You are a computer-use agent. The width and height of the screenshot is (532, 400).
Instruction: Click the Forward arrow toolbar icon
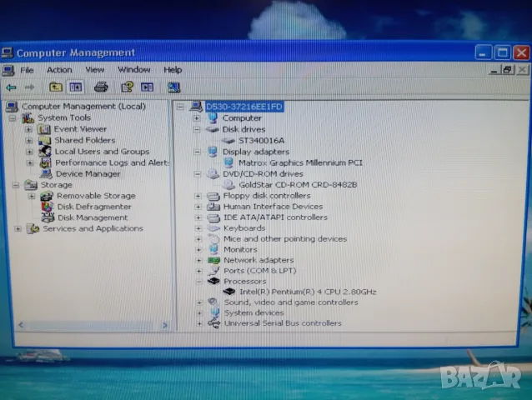coord(30,87)
